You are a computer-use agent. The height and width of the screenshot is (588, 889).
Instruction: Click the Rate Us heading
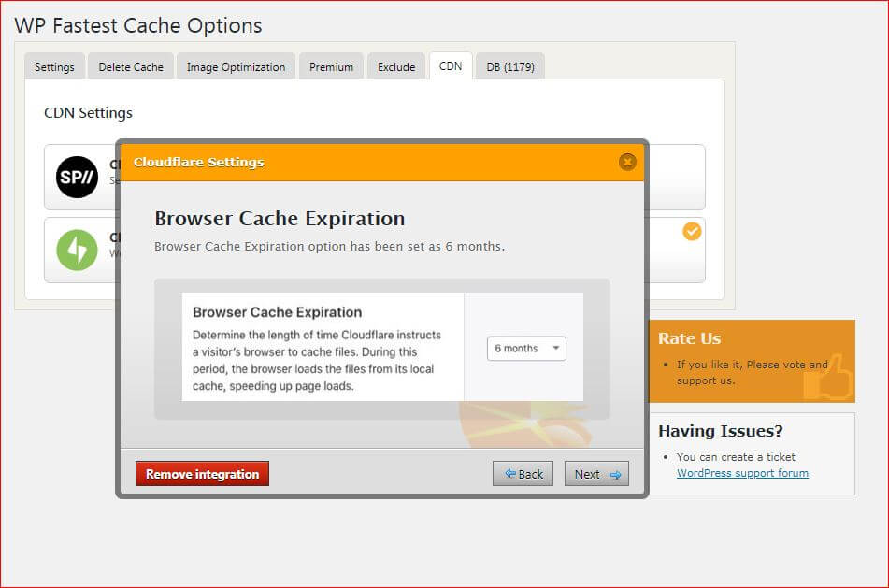(x=690, y=338)
